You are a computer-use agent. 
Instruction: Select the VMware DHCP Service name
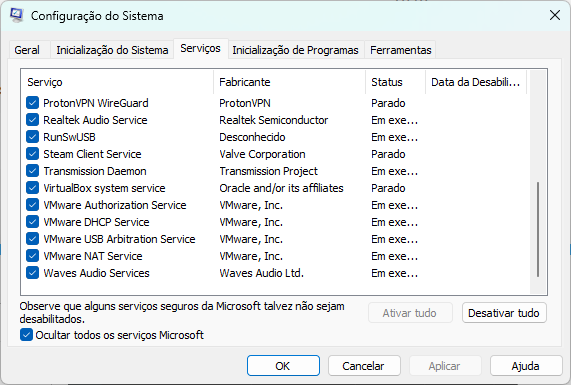[x=96, y=222]
